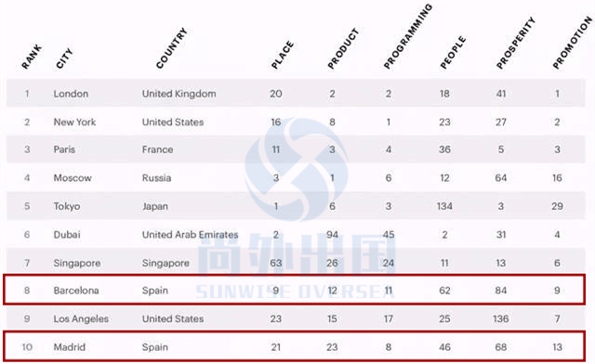Click the PLACE column header
This screenshot has height=364, width=595.
click(x=283, y=55)
